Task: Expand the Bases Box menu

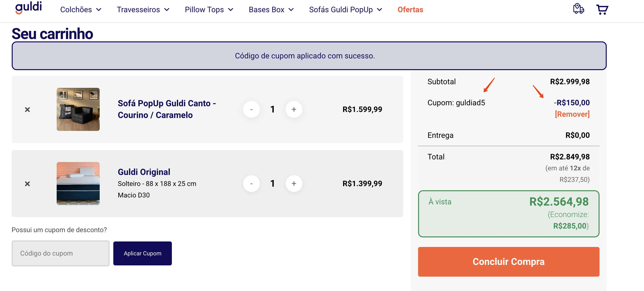Action: point(271,10)
